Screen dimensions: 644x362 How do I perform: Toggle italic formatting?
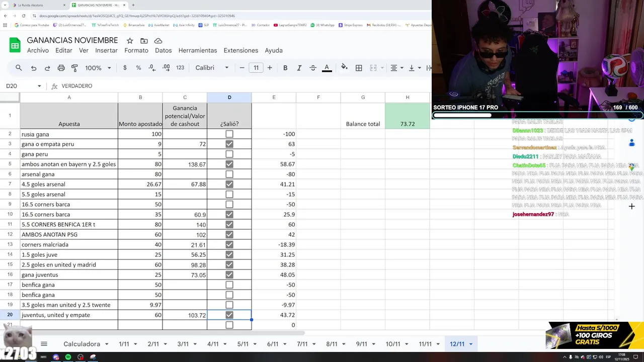[x=299, y=68]
